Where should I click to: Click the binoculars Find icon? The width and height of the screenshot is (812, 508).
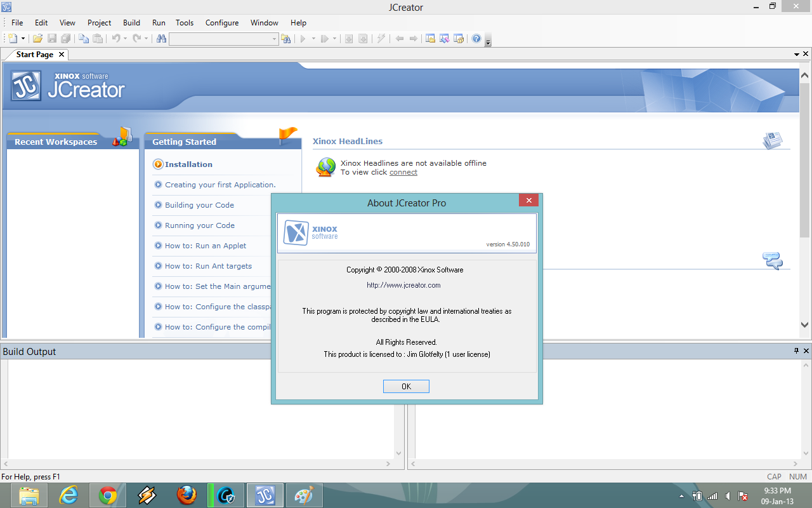161,39
